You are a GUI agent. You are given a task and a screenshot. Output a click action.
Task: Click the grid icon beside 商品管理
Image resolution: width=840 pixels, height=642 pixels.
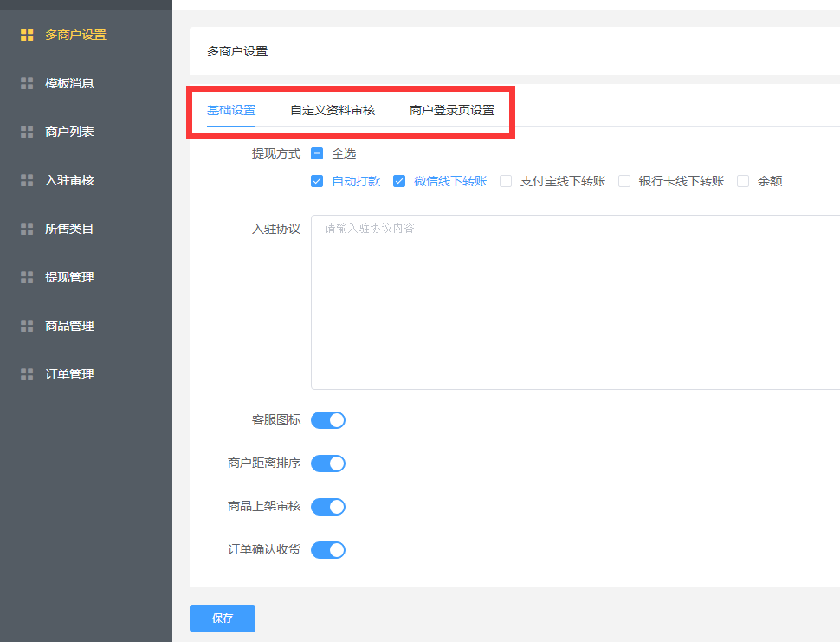[27, 326]
